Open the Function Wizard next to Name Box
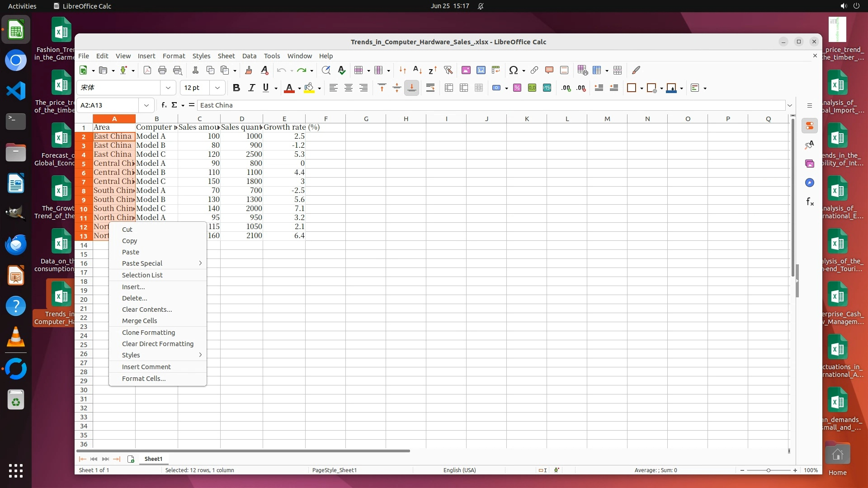868x488 pixels. click(x=164, y=105)
